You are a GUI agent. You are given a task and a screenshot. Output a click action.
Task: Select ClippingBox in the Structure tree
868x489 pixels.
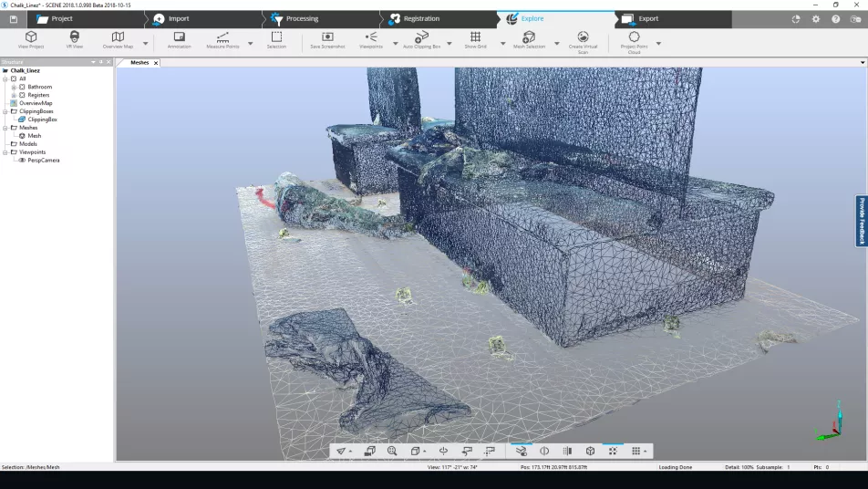(x=42, y=120)
